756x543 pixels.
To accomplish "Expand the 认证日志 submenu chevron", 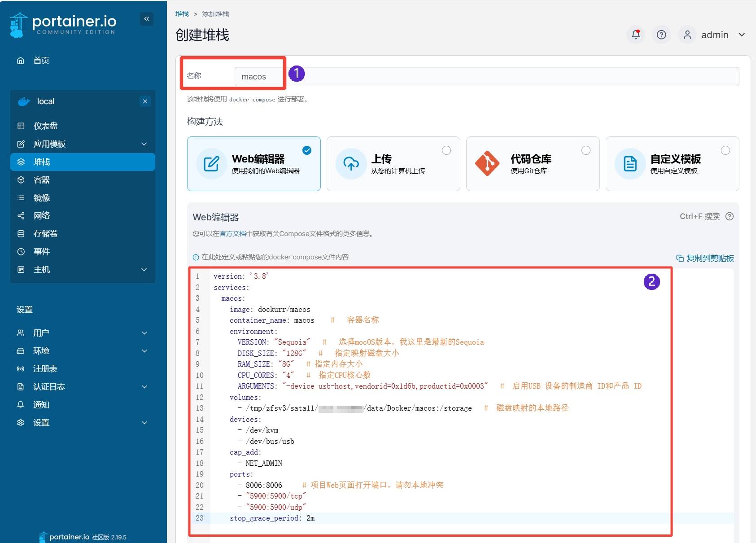I will point(144,387).
